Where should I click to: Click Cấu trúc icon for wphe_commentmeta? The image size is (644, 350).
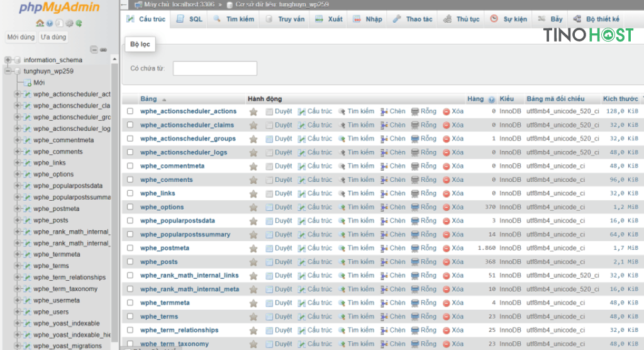click(x=302, y=166)
